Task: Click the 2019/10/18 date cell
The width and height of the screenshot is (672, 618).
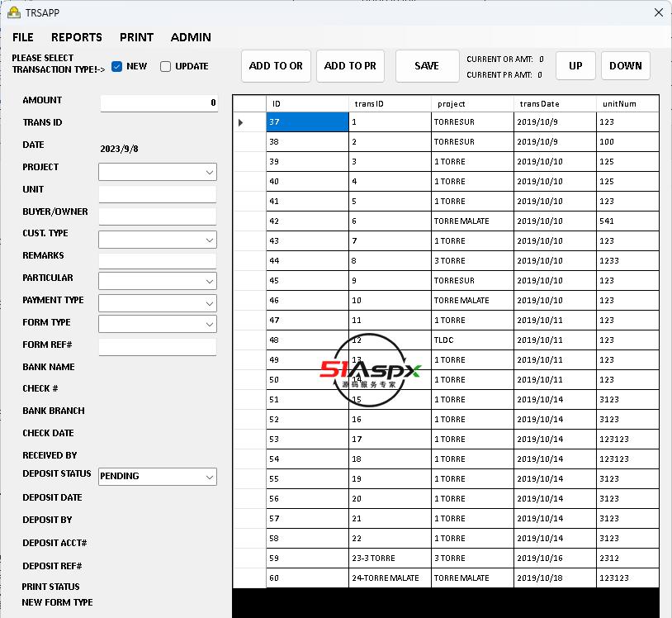Action: click(x=555, y=578)
